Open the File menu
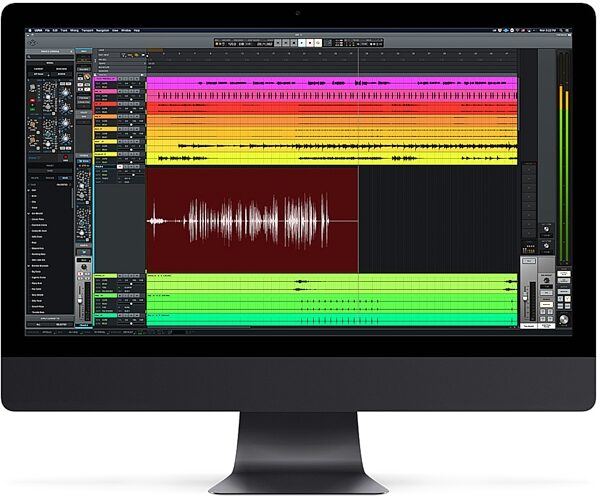 pos(47,30)
